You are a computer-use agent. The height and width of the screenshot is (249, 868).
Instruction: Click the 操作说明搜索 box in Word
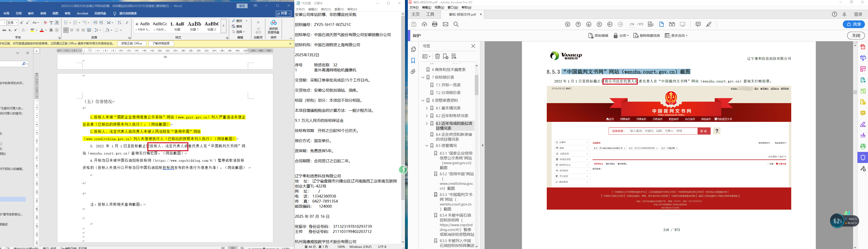(x=128, y=13)
